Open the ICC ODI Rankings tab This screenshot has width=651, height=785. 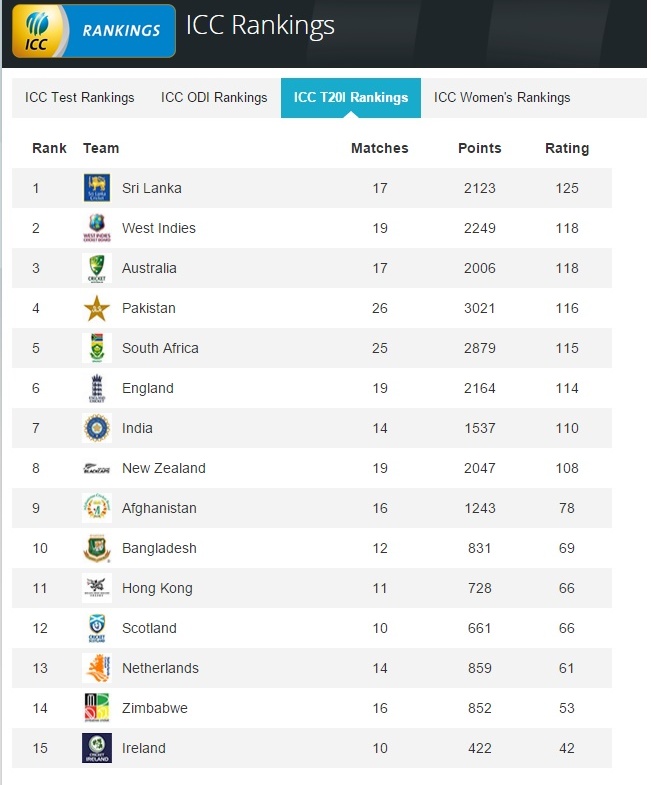click(x=214, y=98)
